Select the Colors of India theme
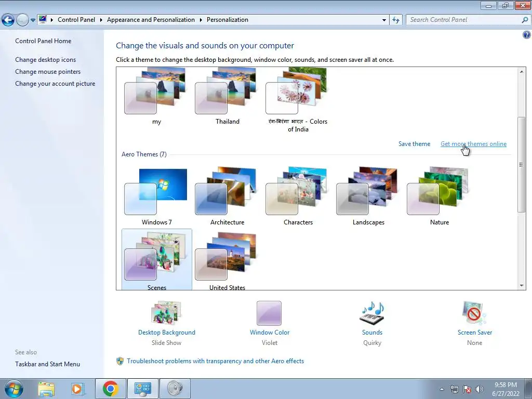Viewport: 532px width, 399px height. (298, 100)
